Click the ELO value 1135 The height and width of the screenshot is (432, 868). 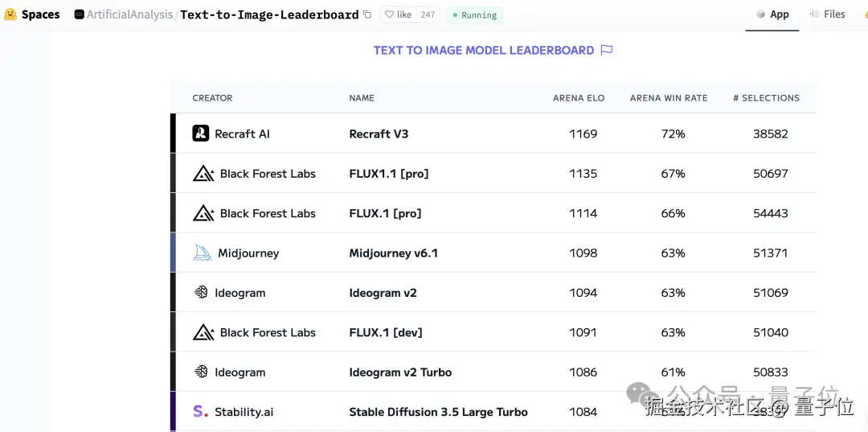tap(583, 174)
